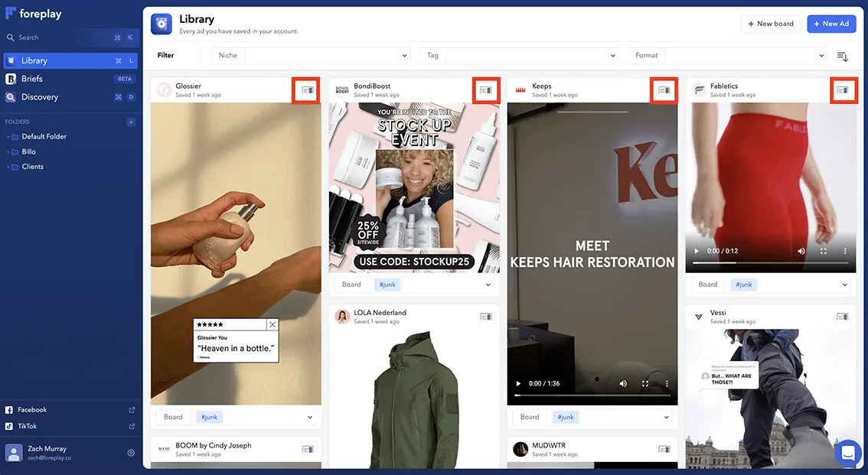Viewport: 868px width, 475px height.
Task: Click the sort order icon beside filters
Action: 843,57
